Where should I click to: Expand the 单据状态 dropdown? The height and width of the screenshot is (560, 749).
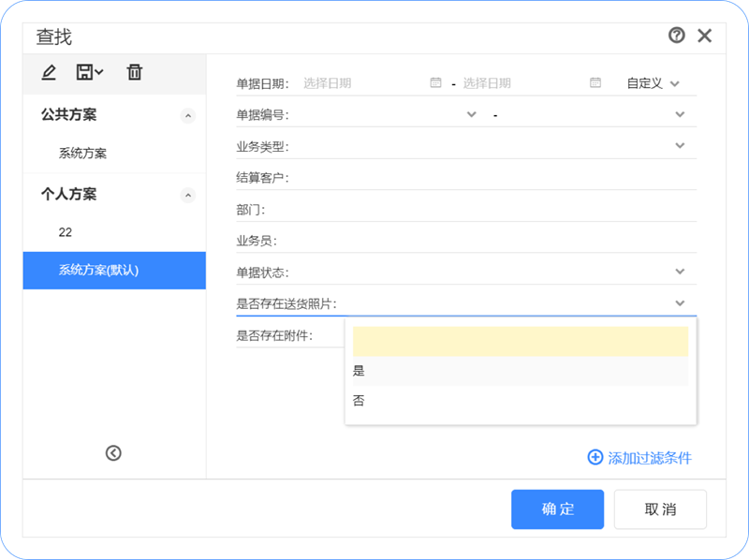coord(680,272)
